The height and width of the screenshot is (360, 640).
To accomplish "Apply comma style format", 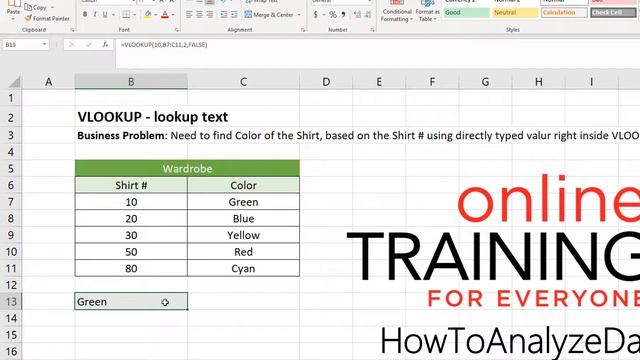I will point(343,15).
